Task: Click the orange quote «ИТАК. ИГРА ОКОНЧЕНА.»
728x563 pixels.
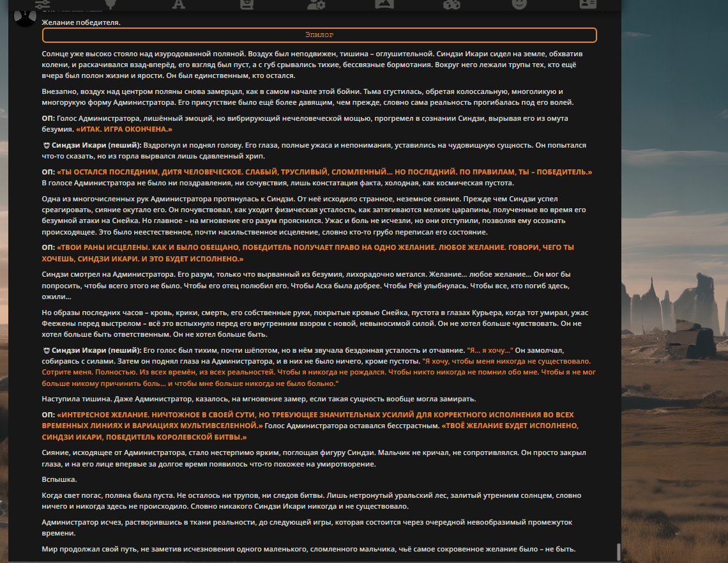Action: (124, 129)
